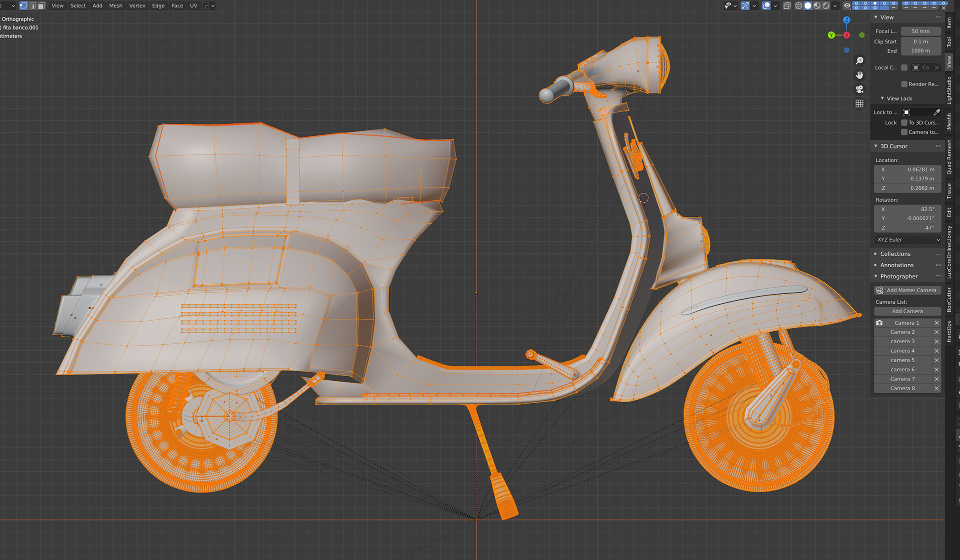Click the pan hand viewport icon
The width and height of the screenshot is (960, 560).
tap(859, 75)
